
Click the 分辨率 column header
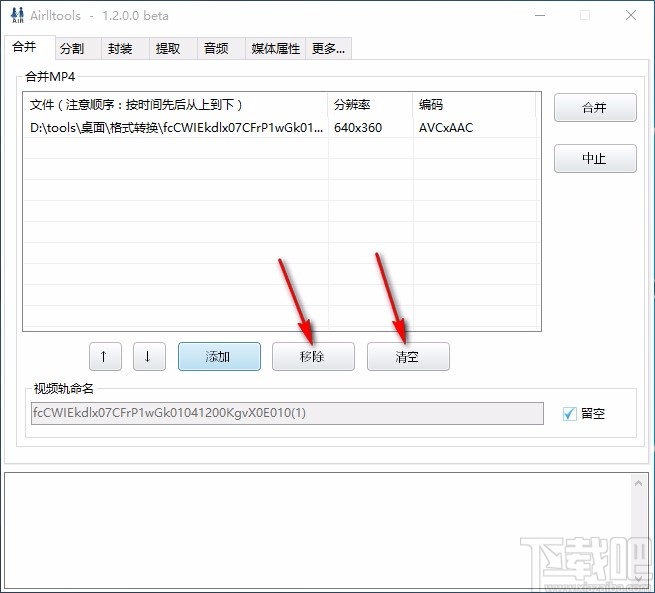click(370, 104)
